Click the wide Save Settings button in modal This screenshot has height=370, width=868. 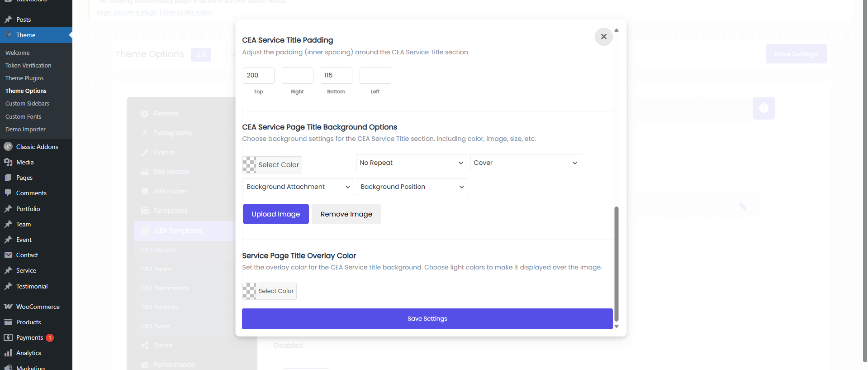pos(427,319)
